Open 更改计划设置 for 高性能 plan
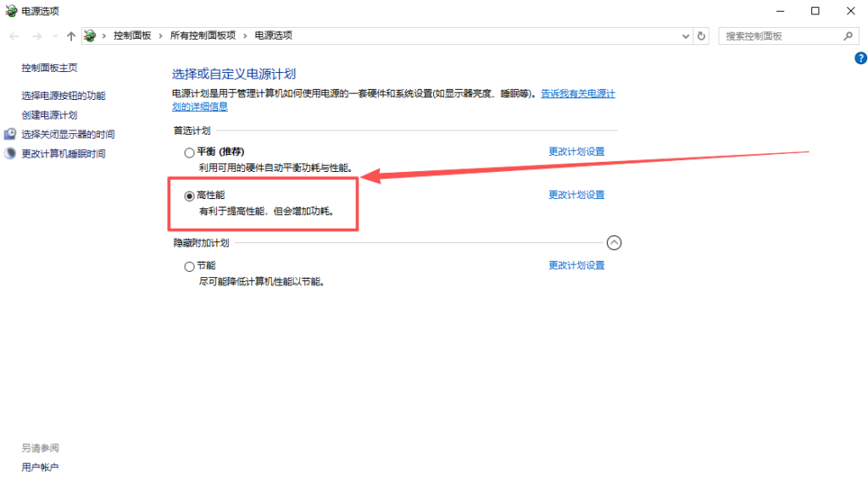 [x=576, y=195]
